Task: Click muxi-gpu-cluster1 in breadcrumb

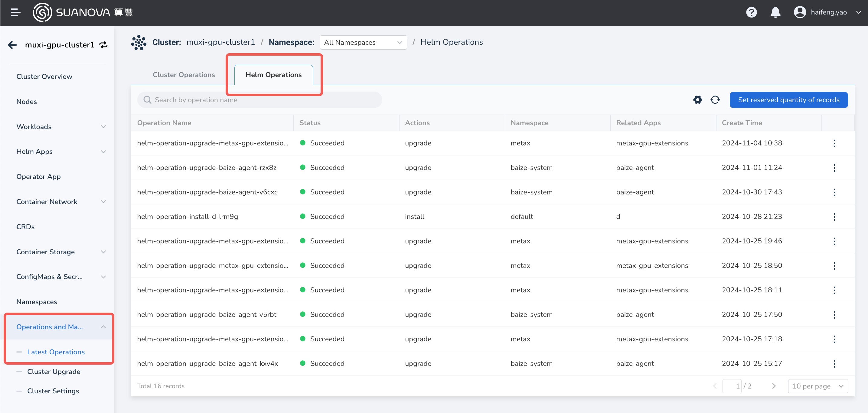Action: click(221, 42)
